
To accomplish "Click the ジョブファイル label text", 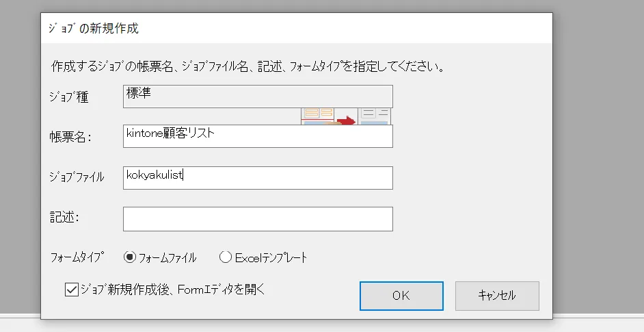I will coord(77,177).
